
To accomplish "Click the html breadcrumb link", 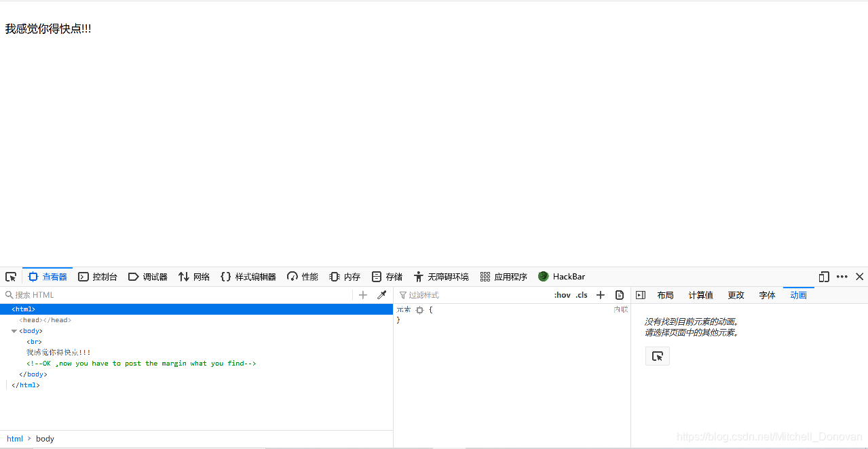I will 15,438.
